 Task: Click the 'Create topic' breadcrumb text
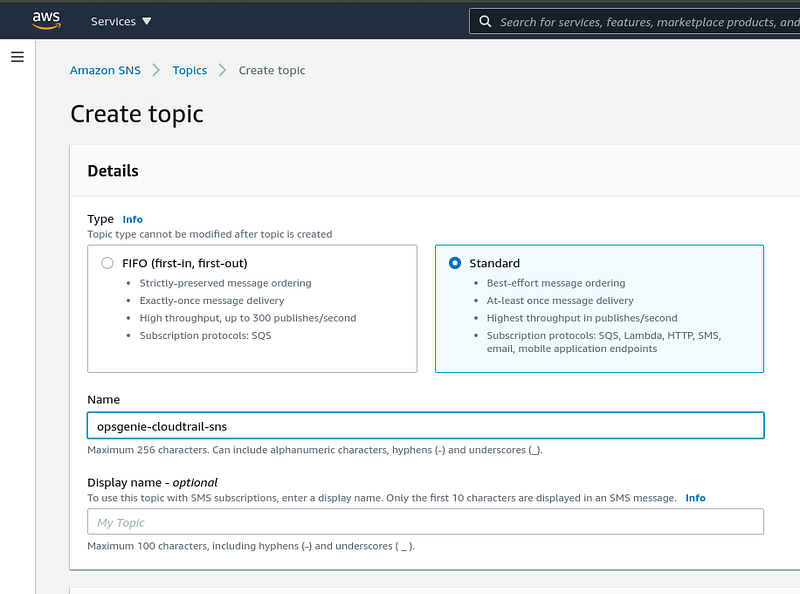272,70
